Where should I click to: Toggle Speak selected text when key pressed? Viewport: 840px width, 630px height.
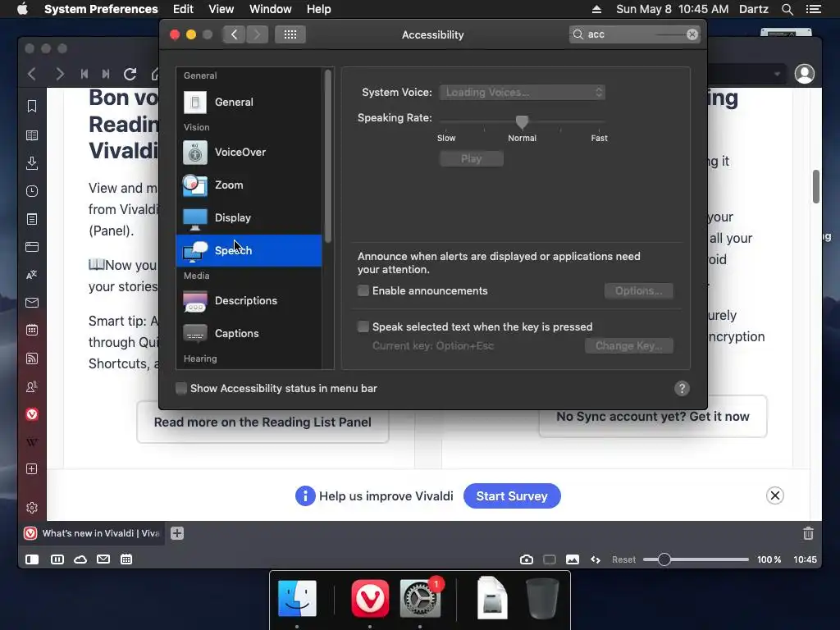coord(363,326)
